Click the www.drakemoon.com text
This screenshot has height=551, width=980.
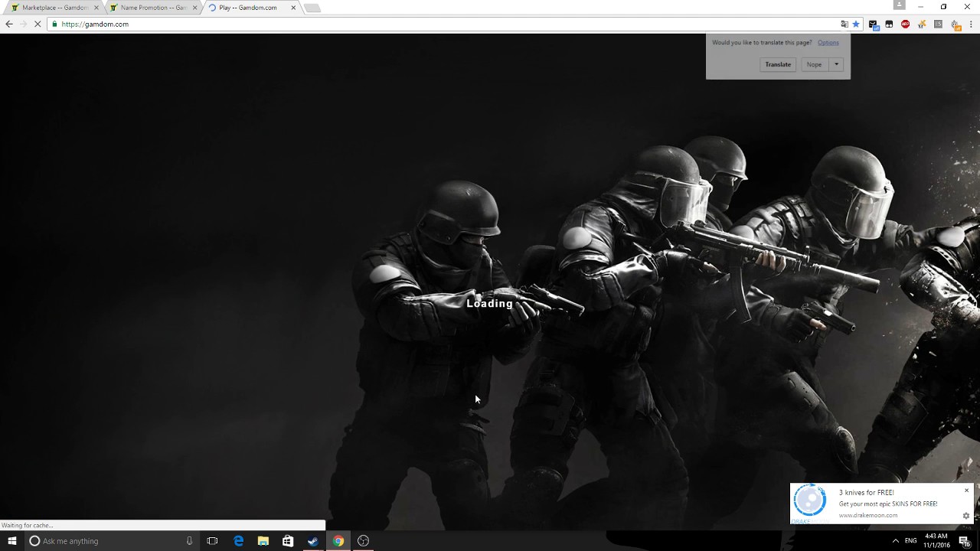pyautogui.click(x=867, y=515)
